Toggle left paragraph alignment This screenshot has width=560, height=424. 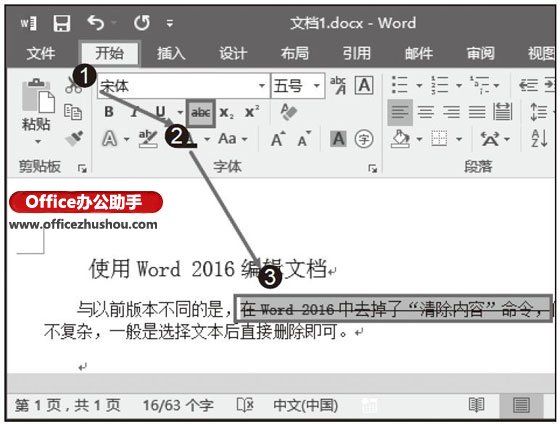click(400, 112)
